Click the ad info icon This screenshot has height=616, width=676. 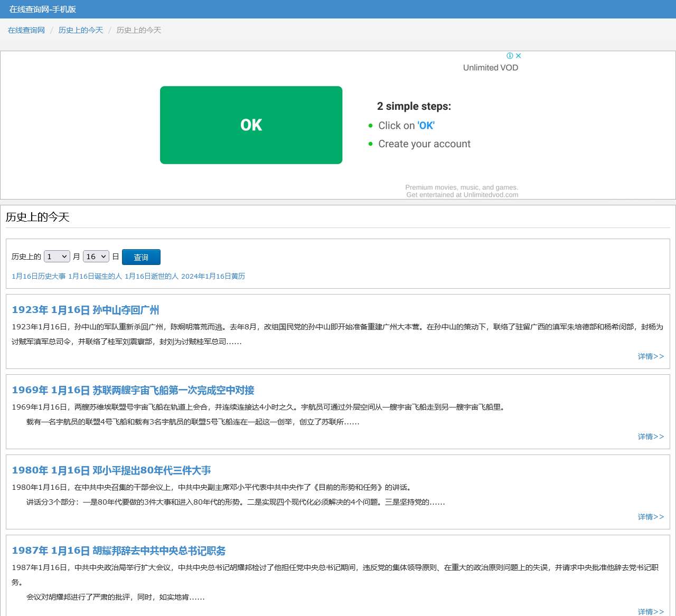pos(510,55)
